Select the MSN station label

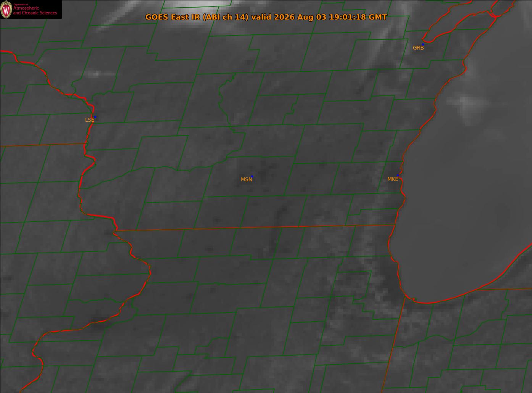(247, 179)
